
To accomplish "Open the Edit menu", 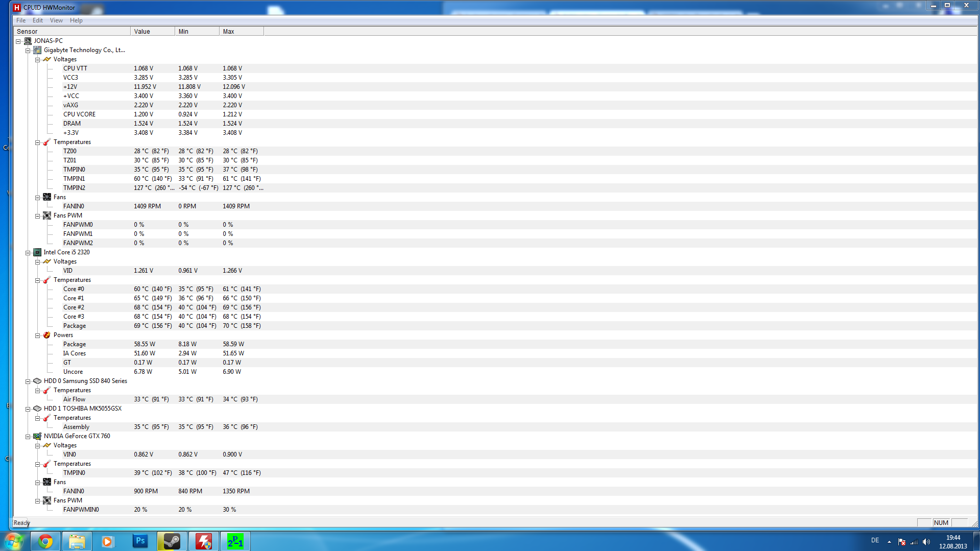I will coord(38,20).
